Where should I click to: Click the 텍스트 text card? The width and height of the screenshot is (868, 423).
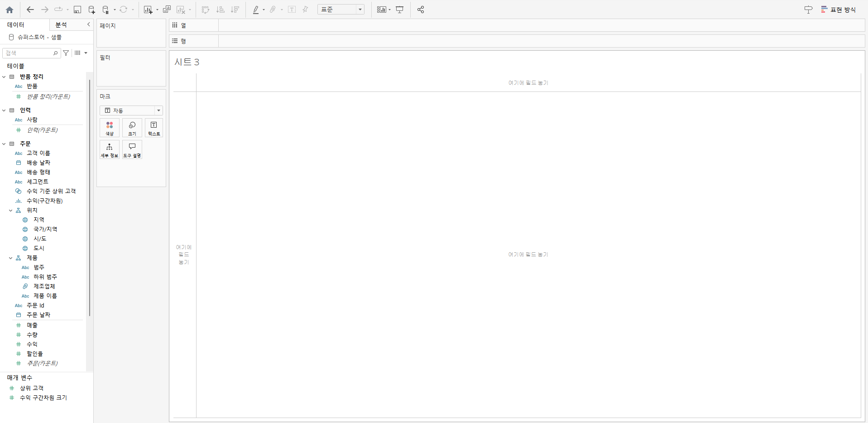point(154,128)
